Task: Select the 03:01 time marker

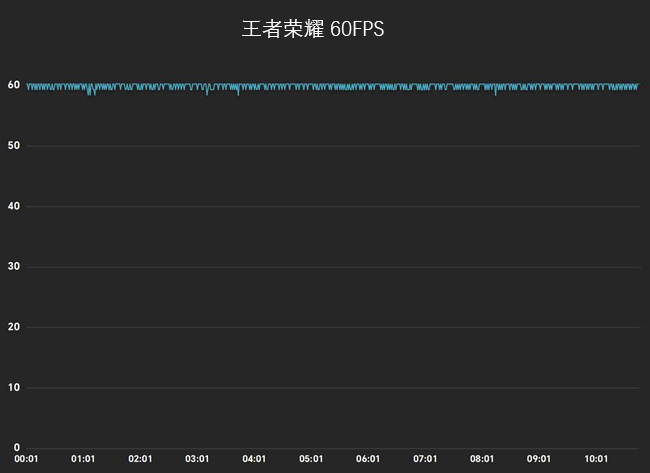Action: [x=197, y=460]
